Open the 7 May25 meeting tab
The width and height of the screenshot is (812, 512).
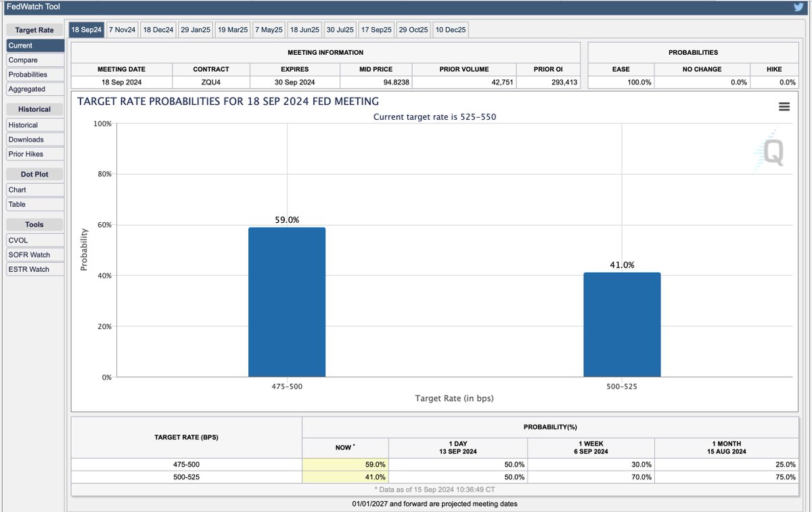pyautogui.click(x=269, y=30)
